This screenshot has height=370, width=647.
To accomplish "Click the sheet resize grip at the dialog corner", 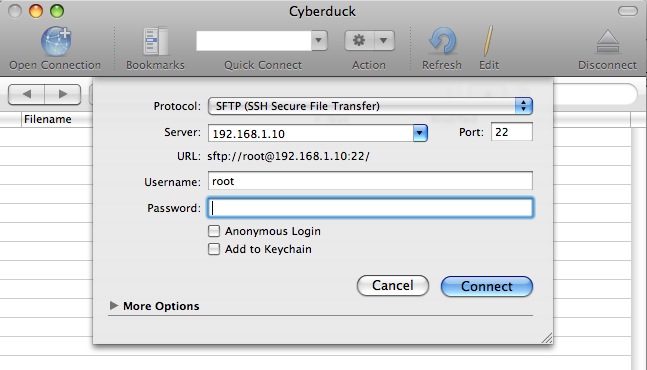I will click(547, 338).
